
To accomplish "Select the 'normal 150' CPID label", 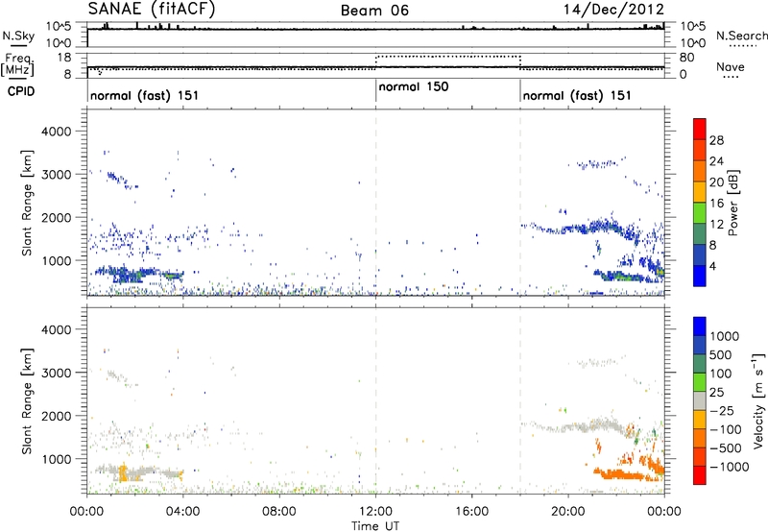I will coord(414,86).
